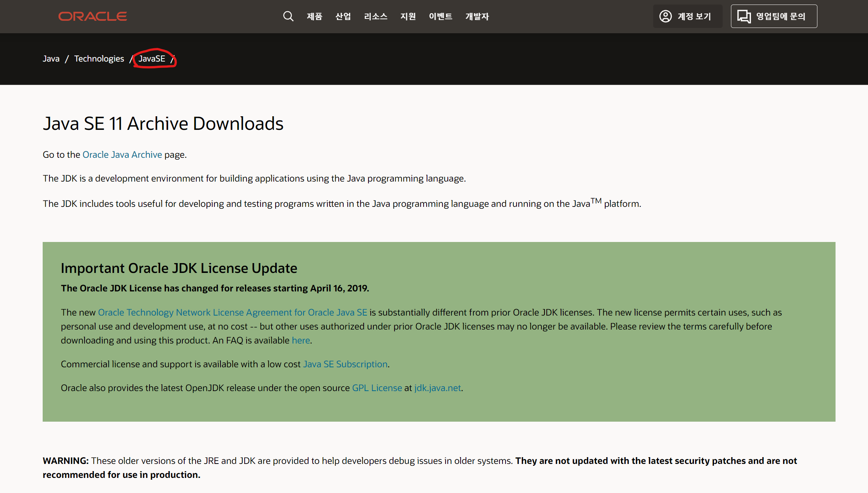The width and height of the screenshot is (868, 493).
Task: Open the 개발자 menu
Action: pyautogui.click(x=477, y=16)
